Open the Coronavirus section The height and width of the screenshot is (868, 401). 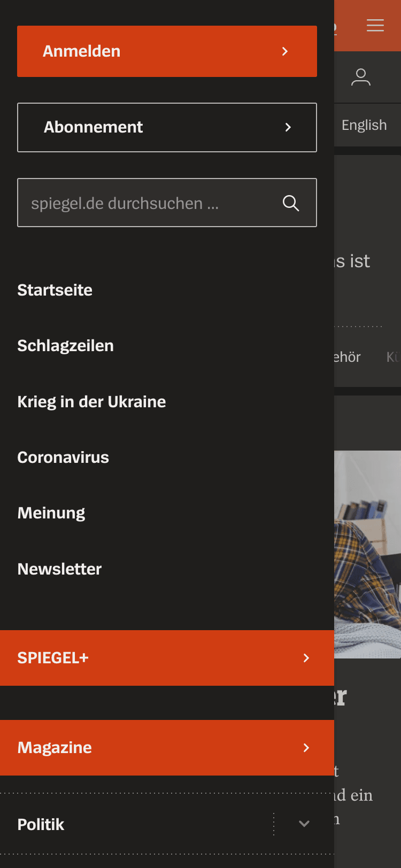pos(63,458)
